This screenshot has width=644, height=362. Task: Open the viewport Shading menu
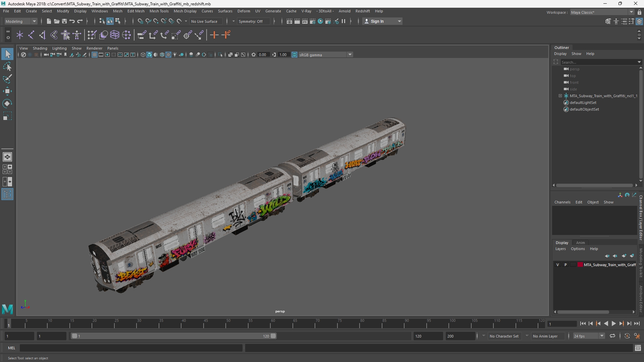(x=40, y=48)
